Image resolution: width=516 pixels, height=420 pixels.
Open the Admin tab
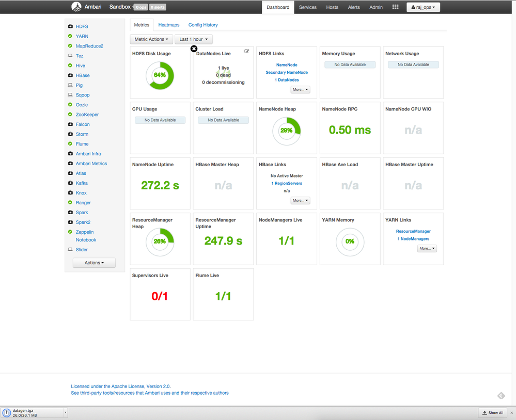pos(376,7)
